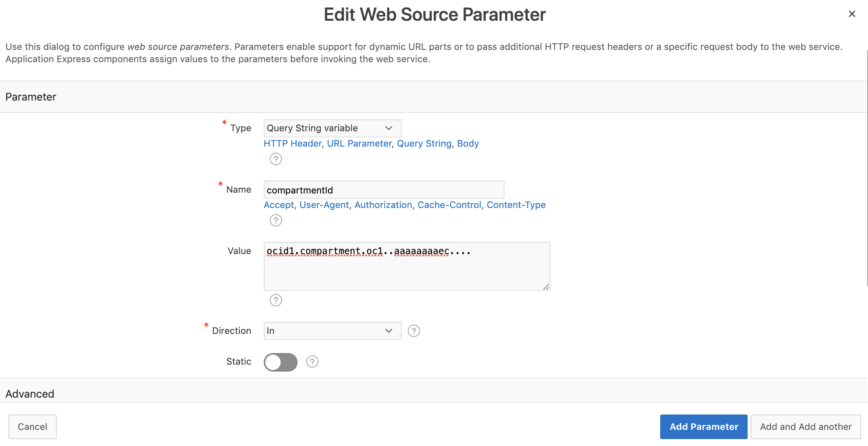Click the Content-Type name suggestion
The image size is (868, 446).
coord(516,205)
